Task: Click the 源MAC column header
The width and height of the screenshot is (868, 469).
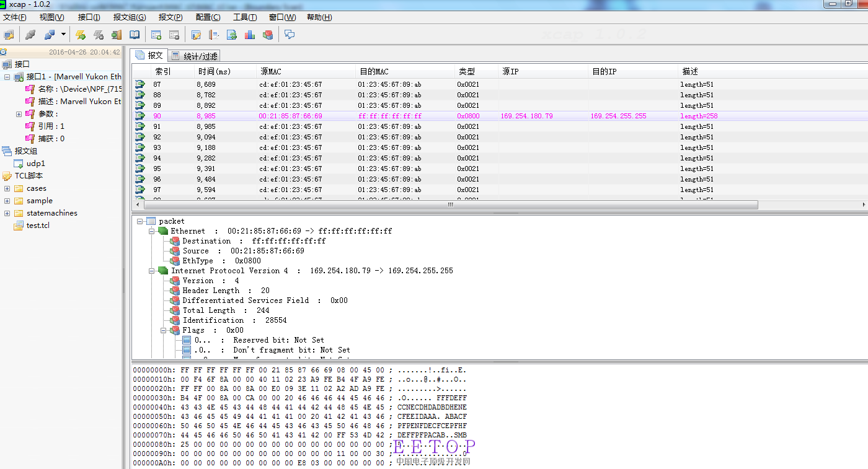Action: (306, 71)
